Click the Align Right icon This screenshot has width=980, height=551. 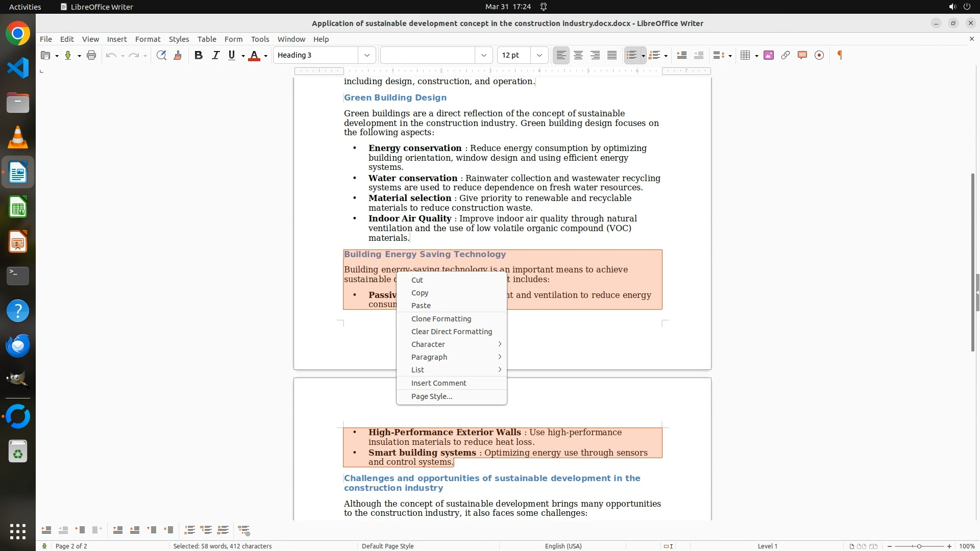[595, 55]
